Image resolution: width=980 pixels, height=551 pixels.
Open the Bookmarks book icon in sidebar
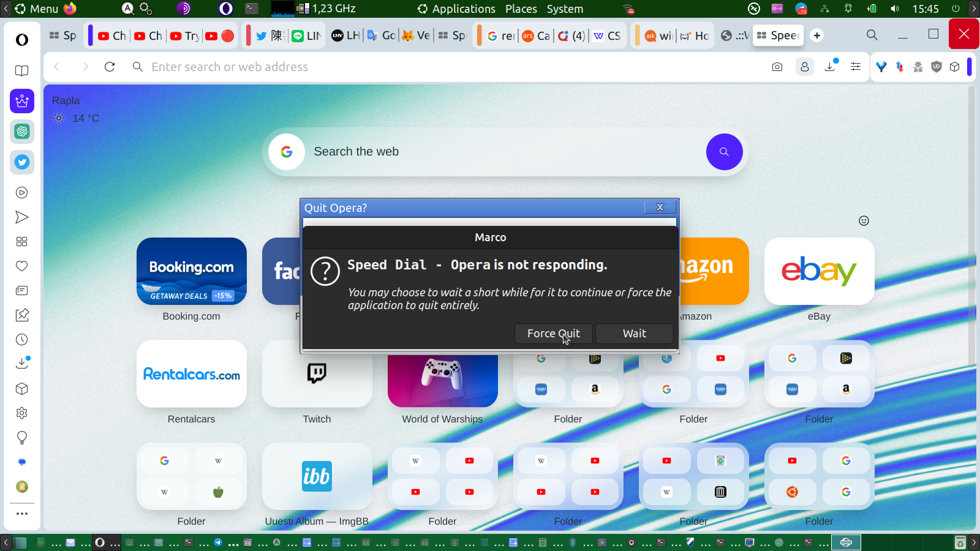[x=22, y=70]
